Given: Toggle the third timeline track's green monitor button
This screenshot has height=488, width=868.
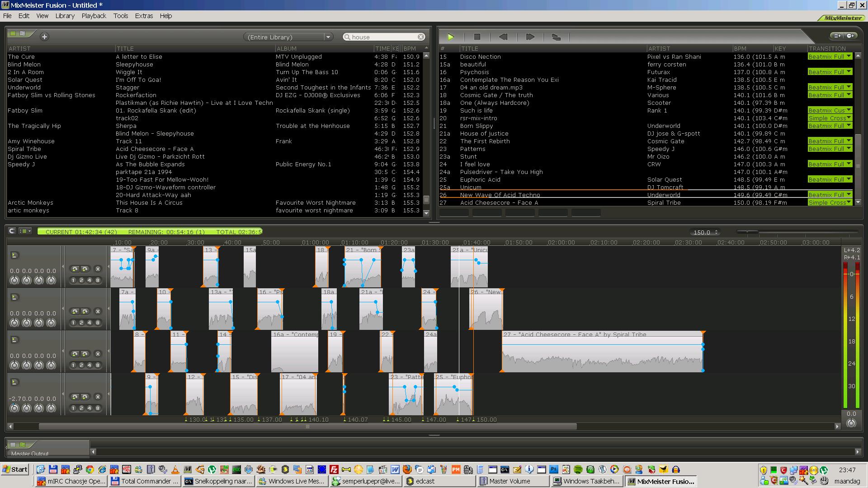Looking at the screenshot, I should [x=14, y=340].
